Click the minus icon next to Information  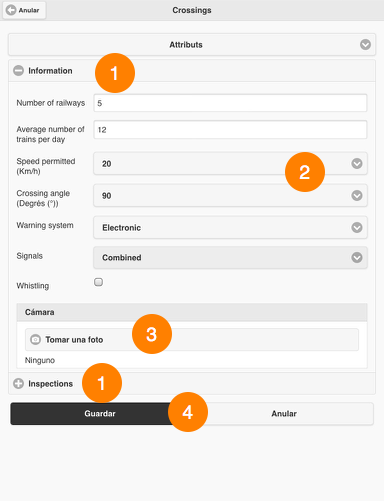click(x=18, y=71)
